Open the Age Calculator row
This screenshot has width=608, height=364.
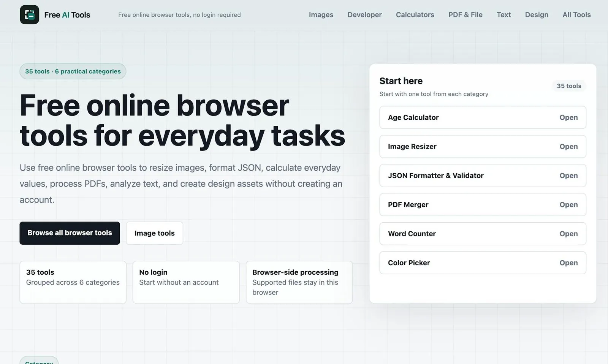[483, 117]
